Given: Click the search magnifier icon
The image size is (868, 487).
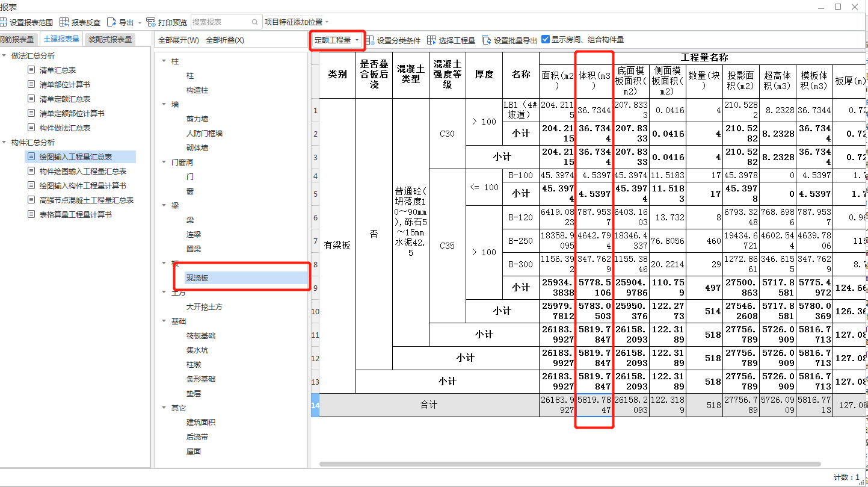Looking at the screenshot, I should [255, 22].
